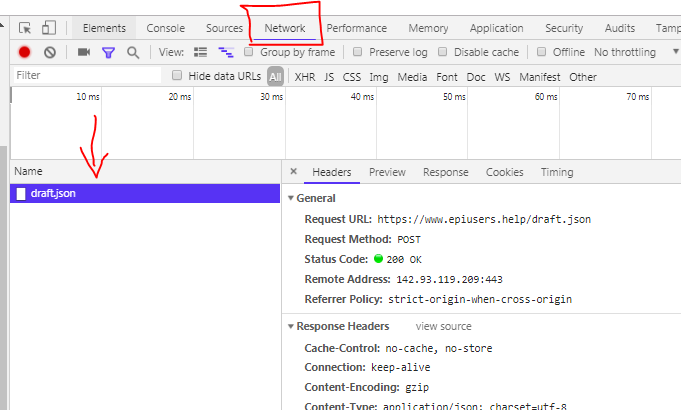The width and height of the screenshot is (681, 410).
Task: Filter requests by CSS
Action: click(352, 77)
